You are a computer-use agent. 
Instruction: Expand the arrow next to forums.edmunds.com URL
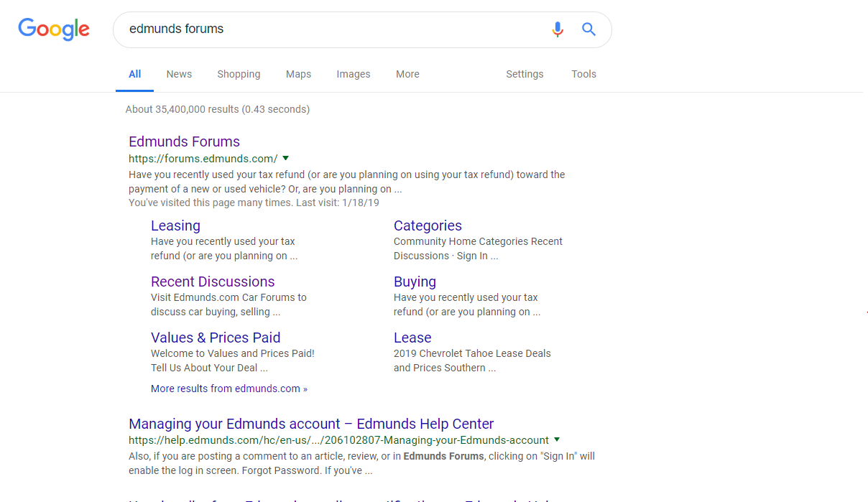285,158
